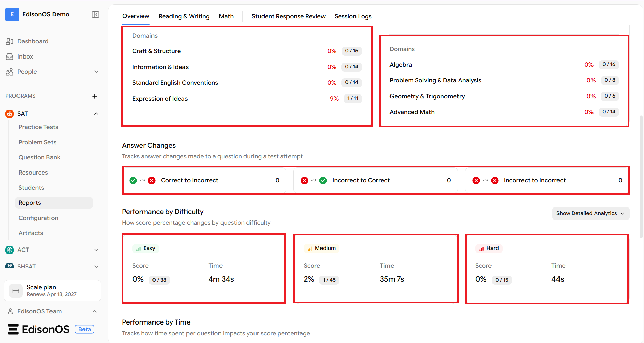The height and width of the screenshot is (343, 644).
Task: Collapse the SAT program section
Action: click(96, 114)
